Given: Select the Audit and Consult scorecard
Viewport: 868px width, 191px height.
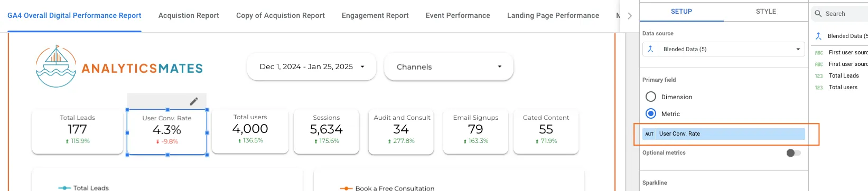Looking at the screenshot, I should pos(402,131).
